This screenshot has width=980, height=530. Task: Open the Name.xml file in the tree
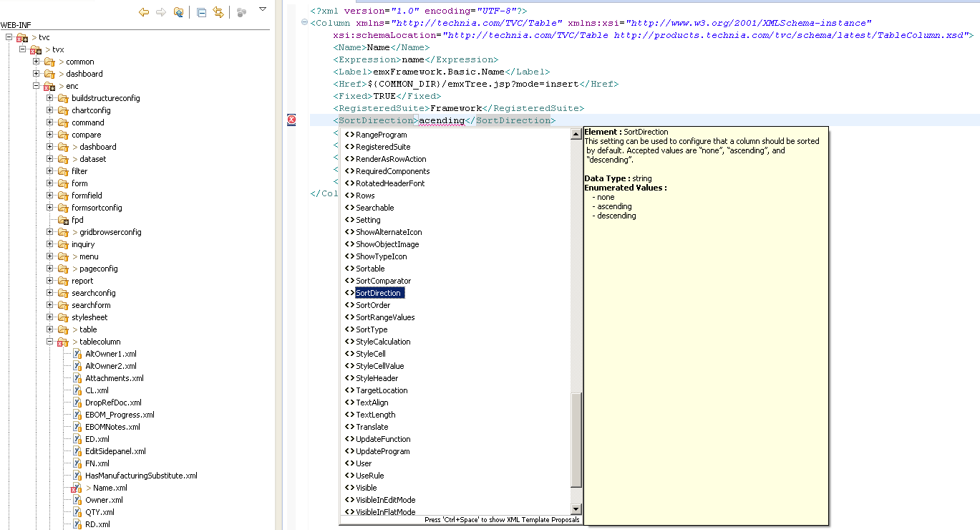[x=110, y=488]
